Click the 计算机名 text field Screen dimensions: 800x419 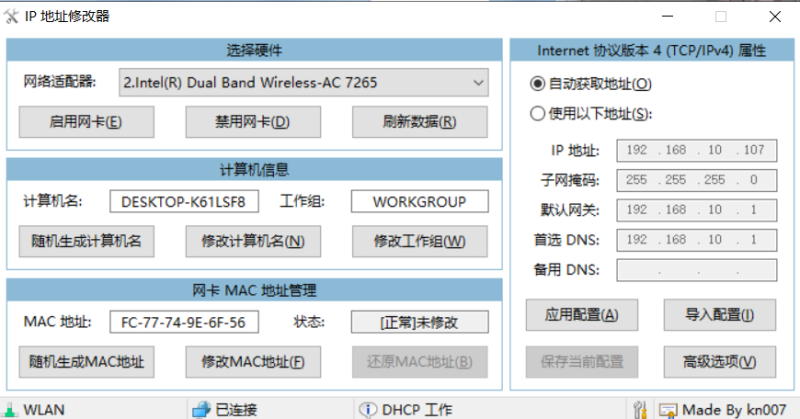184,201
